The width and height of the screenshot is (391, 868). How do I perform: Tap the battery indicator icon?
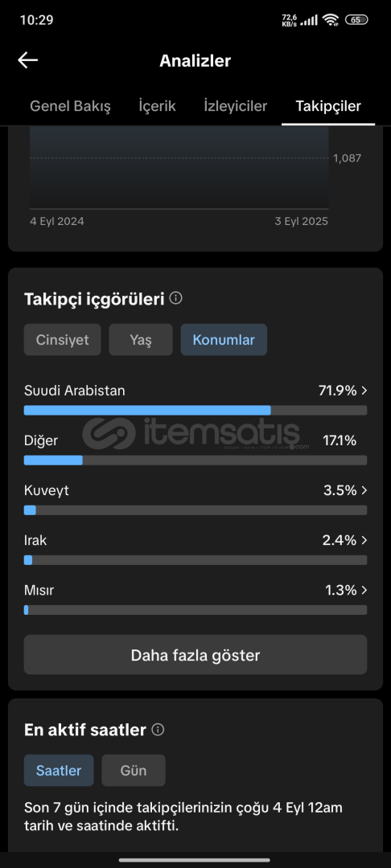click(x=356, y=20)
